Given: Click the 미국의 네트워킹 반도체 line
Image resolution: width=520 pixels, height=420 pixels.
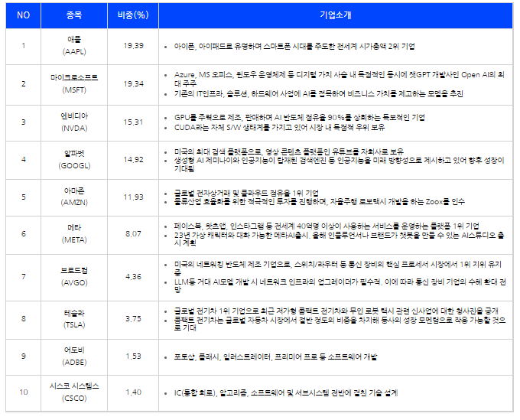Looking at the screenshot, I should (338, 269).
